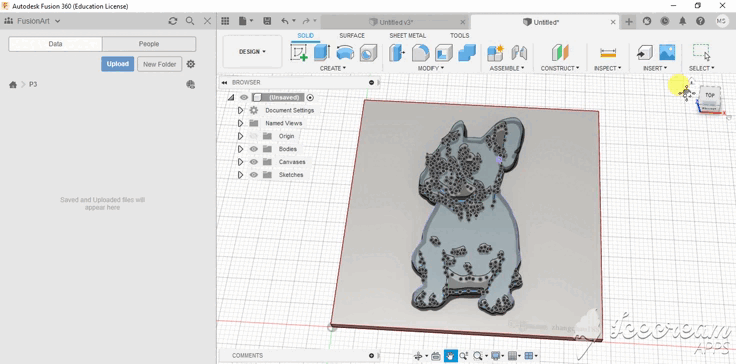The image size is (736, 364).
Task: Select the Create Sketch tool icon
Action: (x=299, y=53)
